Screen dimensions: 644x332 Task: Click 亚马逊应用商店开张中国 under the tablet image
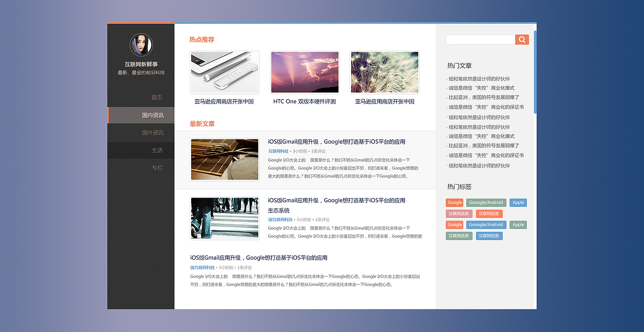pyautogui.click(x=224, y=102)
